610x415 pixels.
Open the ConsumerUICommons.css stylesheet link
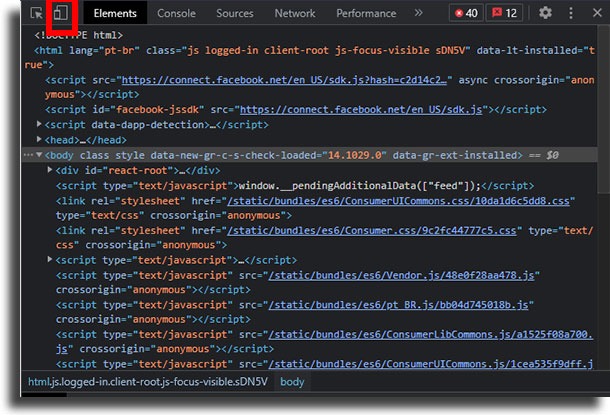coord(398,201)
